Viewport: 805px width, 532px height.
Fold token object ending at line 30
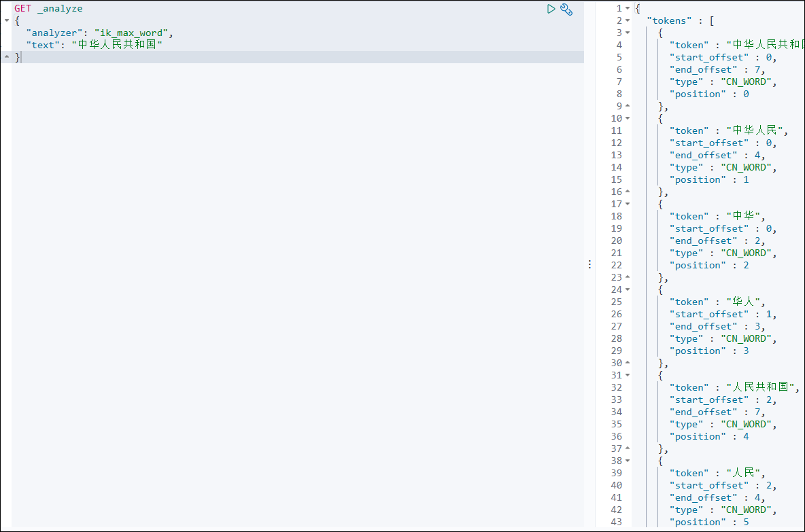(628, 363)
